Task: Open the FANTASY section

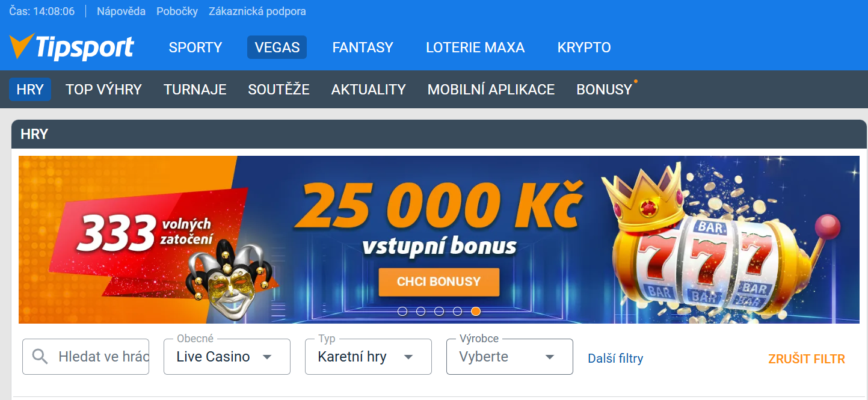Action: click(x=363, y=48)
